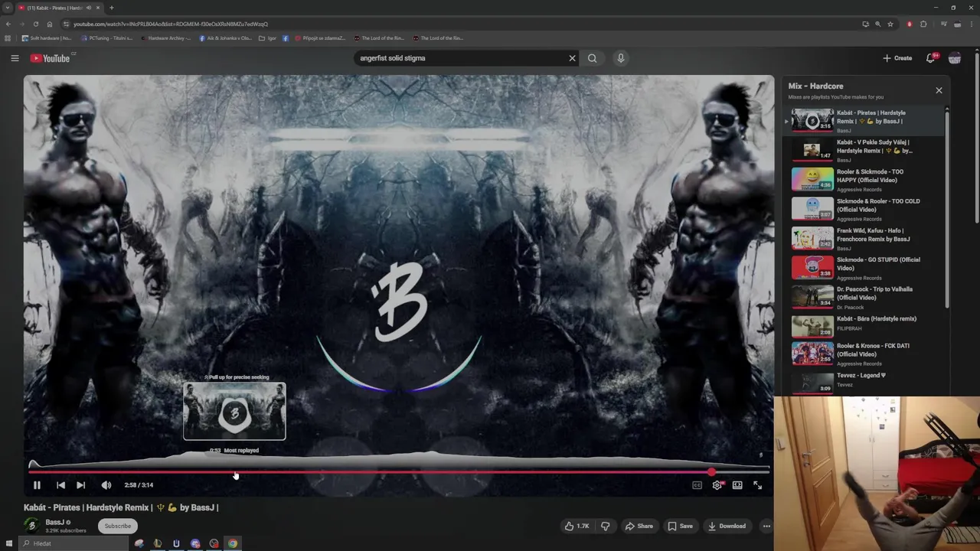Screen dimensions: 980x551
Task: Enter full screen mode
Action: coord(757,485)
